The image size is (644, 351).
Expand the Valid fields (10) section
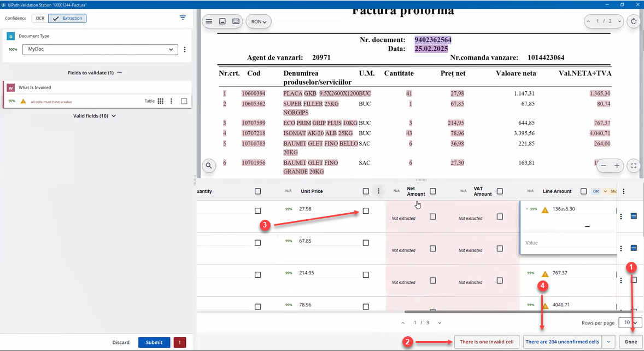tap(95, 116)
